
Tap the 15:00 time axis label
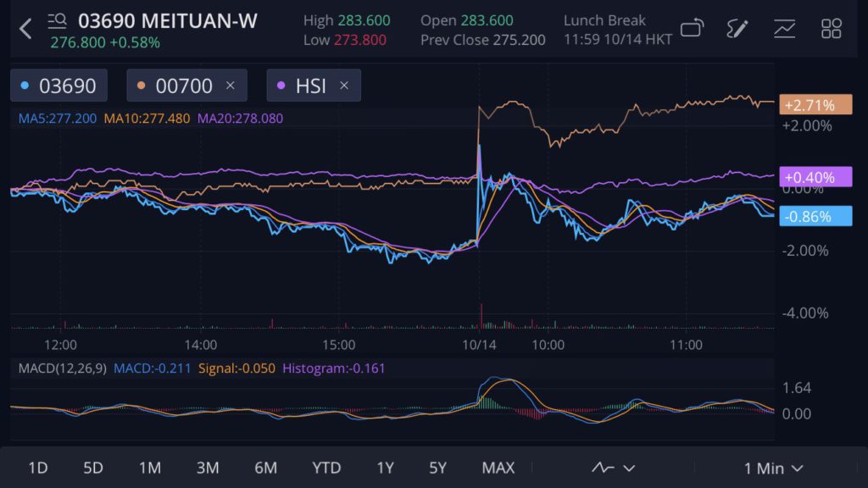[339, 346]
